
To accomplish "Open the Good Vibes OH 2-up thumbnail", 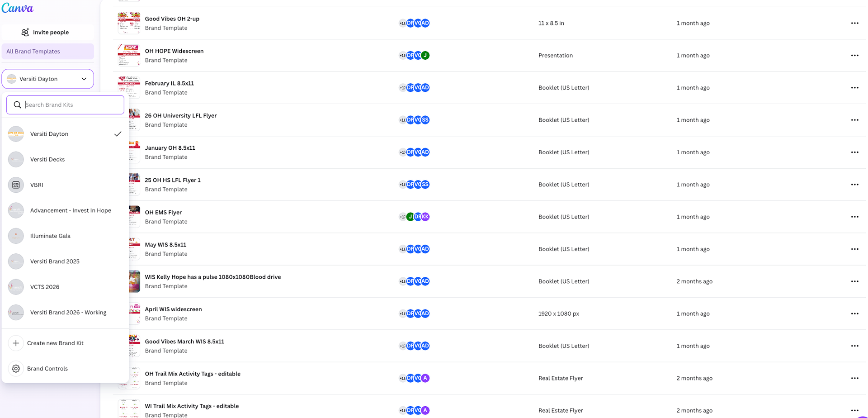I will (129, 23).
